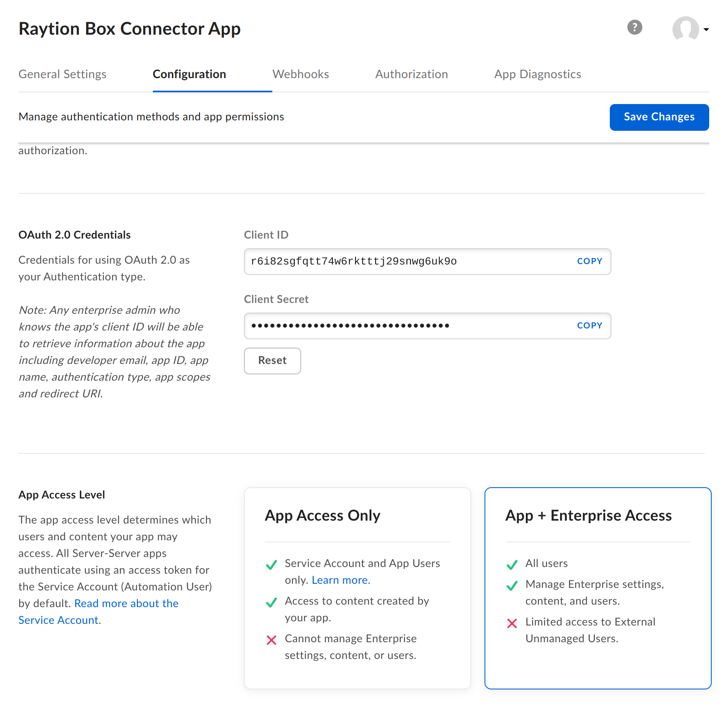Open the General Settings tab

pyautogui.click(x=63, y=74)
